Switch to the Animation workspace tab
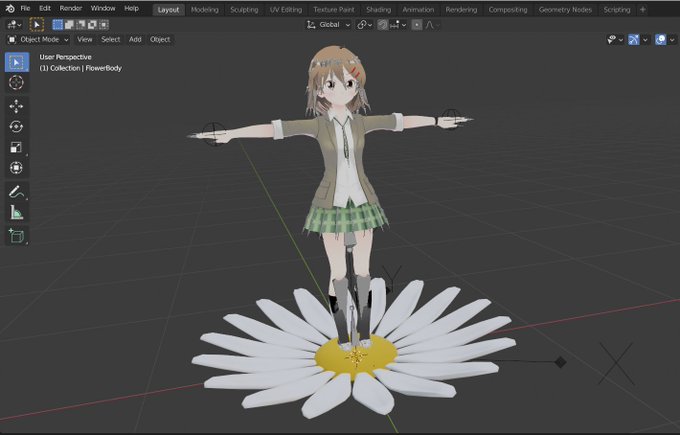The width and height of the screenshot is (680, 435). (x=418, y=10)
